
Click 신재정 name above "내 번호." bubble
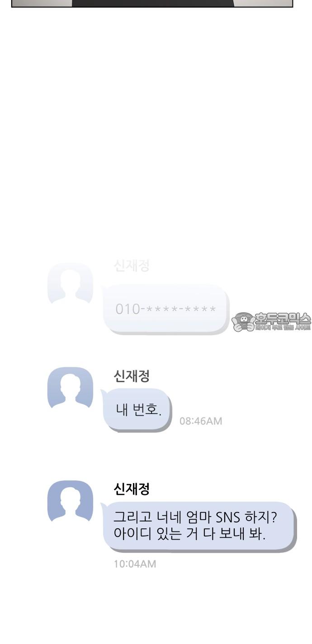(132, 376)
